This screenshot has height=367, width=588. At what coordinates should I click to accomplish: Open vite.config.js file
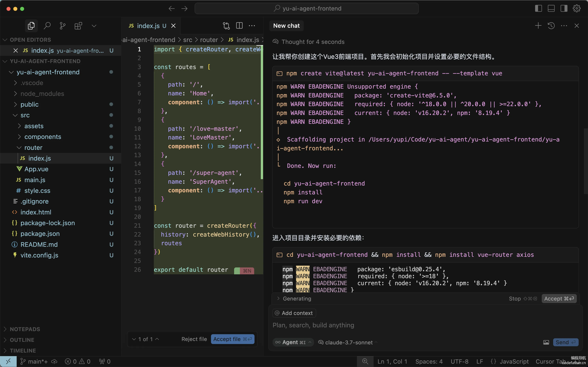click(x=61, y=255)
